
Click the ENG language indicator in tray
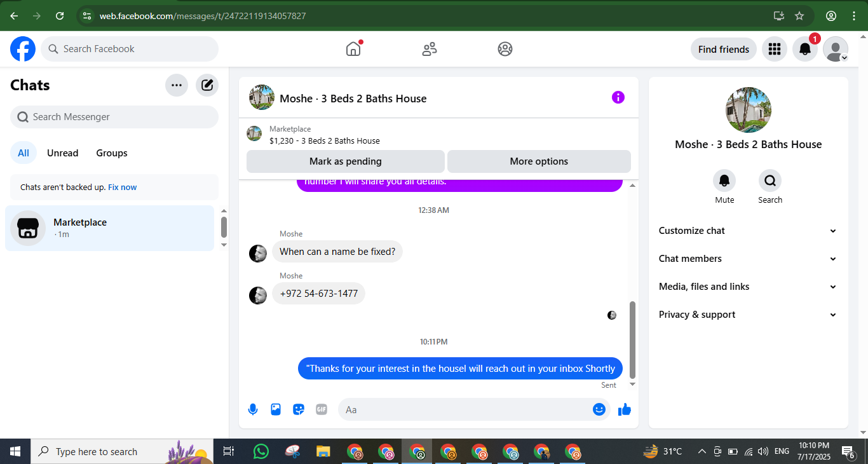pos(782,451)
